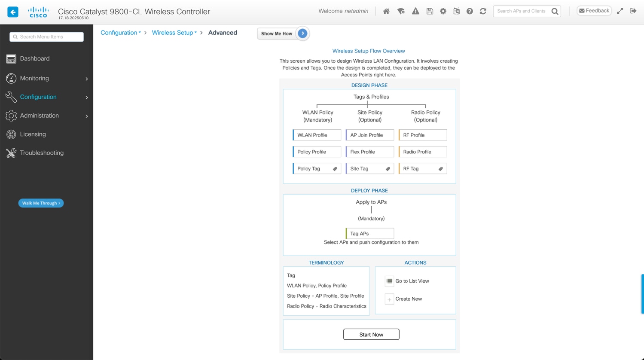Open the Wireless Setup Flow Overview link
The height and width of the screenshot is (360, 644).
click(x=369, y=51)
